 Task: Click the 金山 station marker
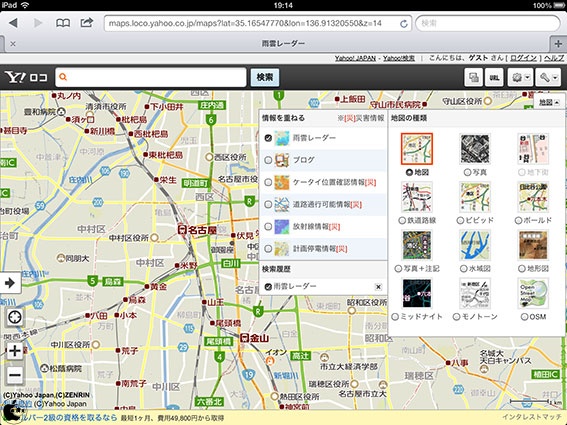pyautogui.click(x=245, y=338)
